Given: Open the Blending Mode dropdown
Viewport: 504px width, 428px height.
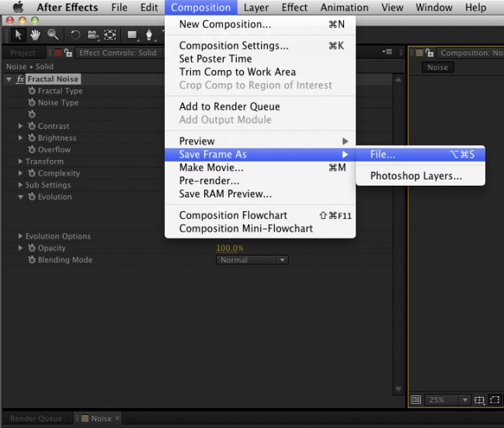Looking at the screenshot, I should 252,260.
